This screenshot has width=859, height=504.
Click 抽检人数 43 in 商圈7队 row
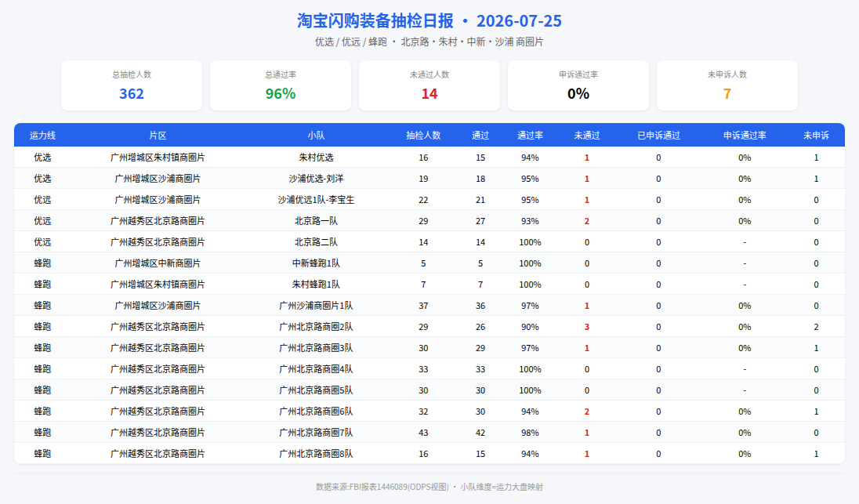click(x=423, y=433)
